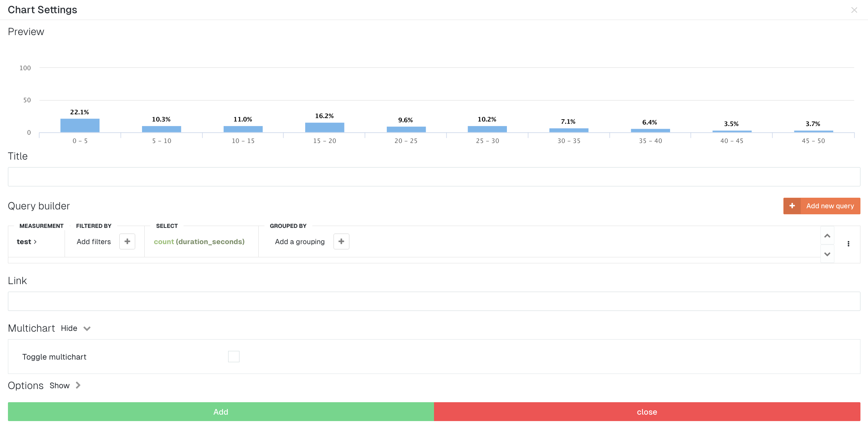
Task: Click into the Link input field
Action: click(x=434, y=301)
